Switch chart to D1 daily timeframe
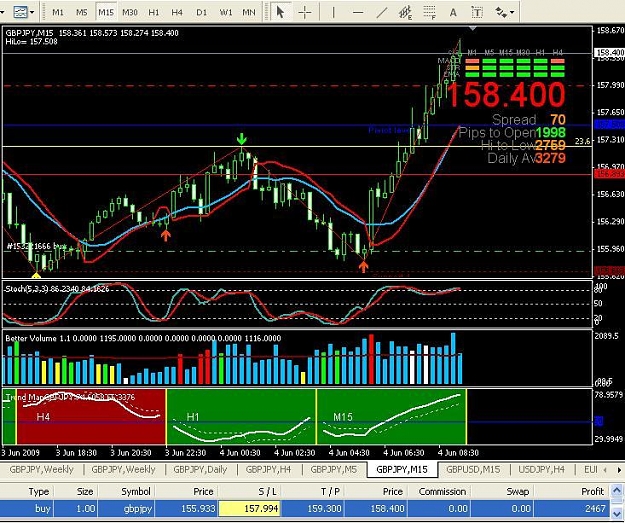 pos(202,12)
